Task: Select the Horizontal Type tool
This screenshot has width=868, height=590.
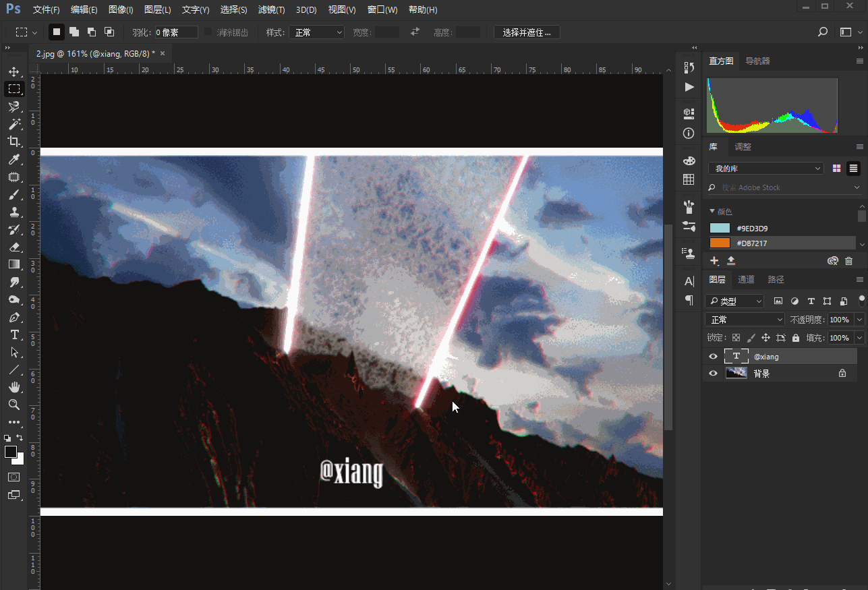Action: click(x=13, y=334)
